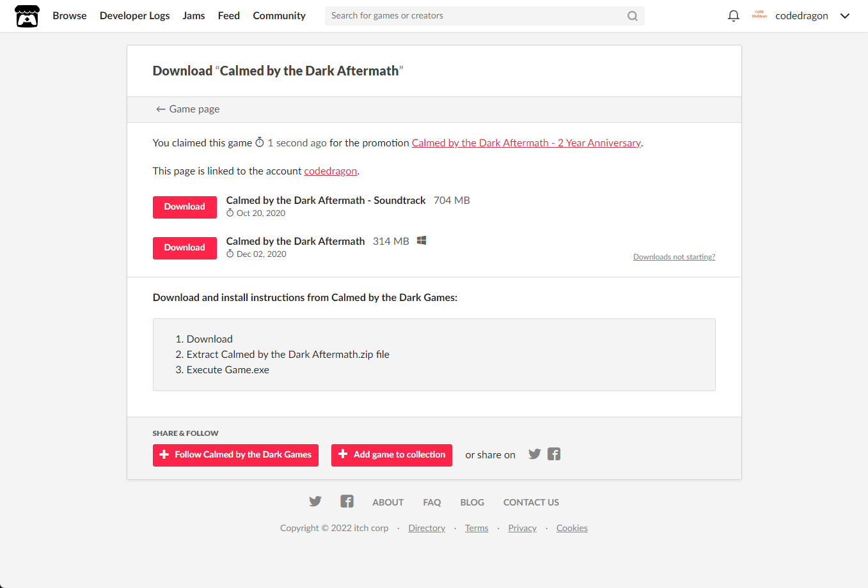Open the 2 Year Anniversary promotion link

click(x=526, y=143)
